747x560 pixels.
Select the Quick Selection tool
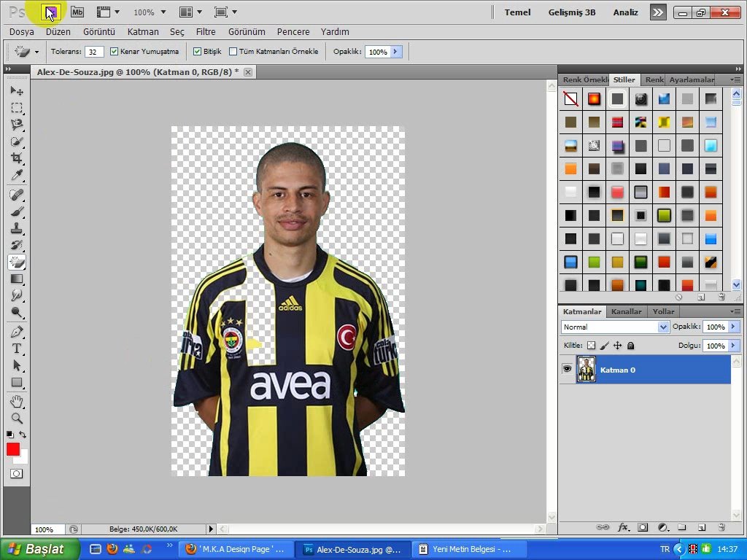pyautogui.click(x=17, y=141)
